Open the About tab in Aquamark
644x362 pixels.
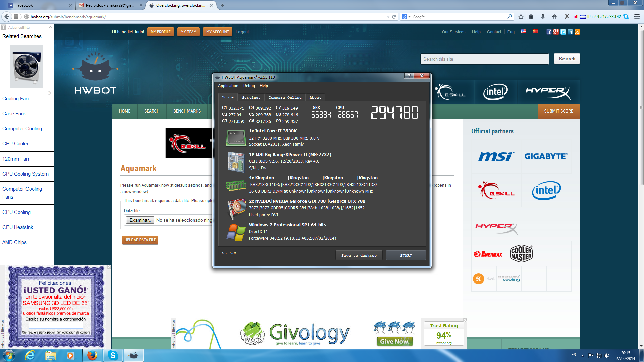click(315, 97)
